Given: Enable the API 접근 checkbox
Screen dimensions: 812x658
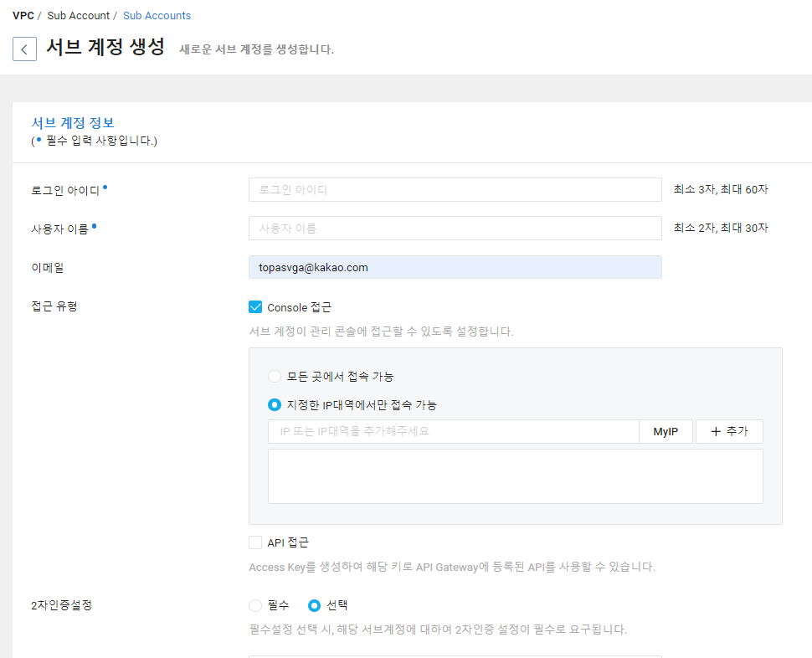Looking at the screenshot, I should point(255,542).
